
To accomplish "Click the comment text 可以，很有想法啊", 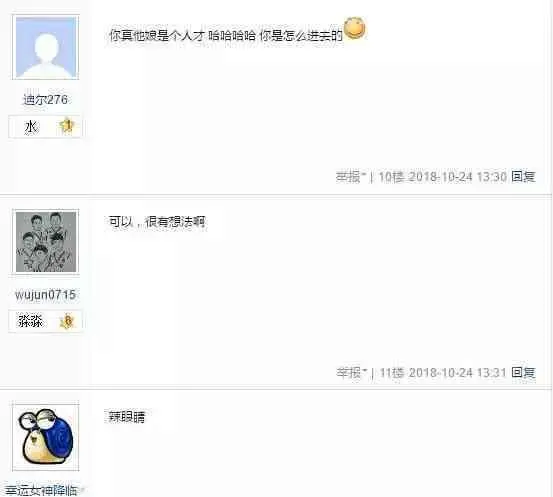I will (157, 222).
